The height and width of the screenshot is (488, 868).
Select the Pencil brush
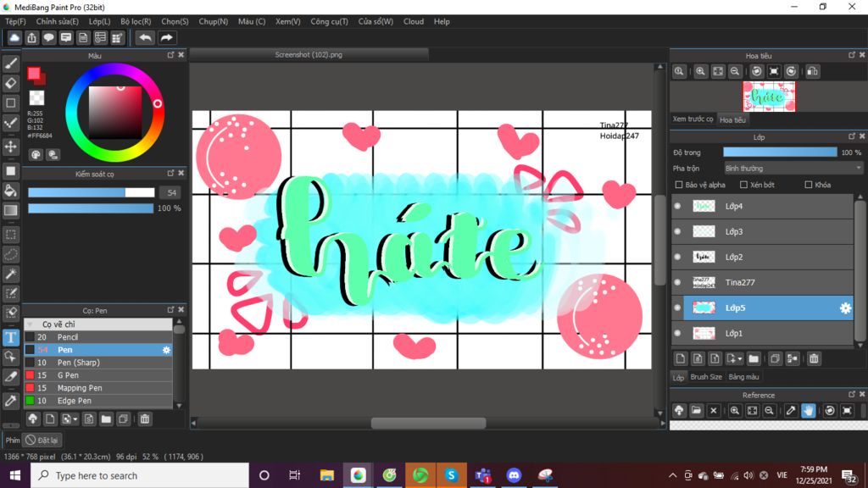(98, 337)
